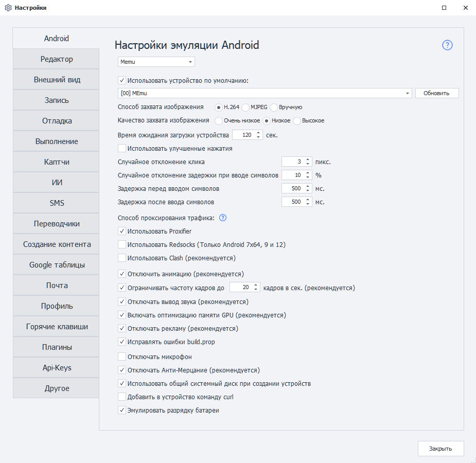Viewport: 476px width, 463px height.
Task: Open the ИИ settings tab
Action: click(56, 182)
